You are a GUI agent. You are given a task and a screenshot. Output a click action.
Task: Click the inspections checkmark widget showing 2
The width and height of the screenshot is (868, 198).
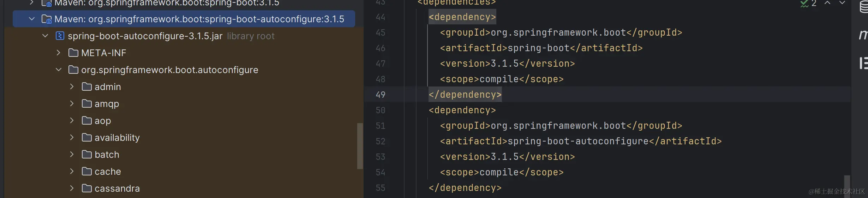point(808,4)
